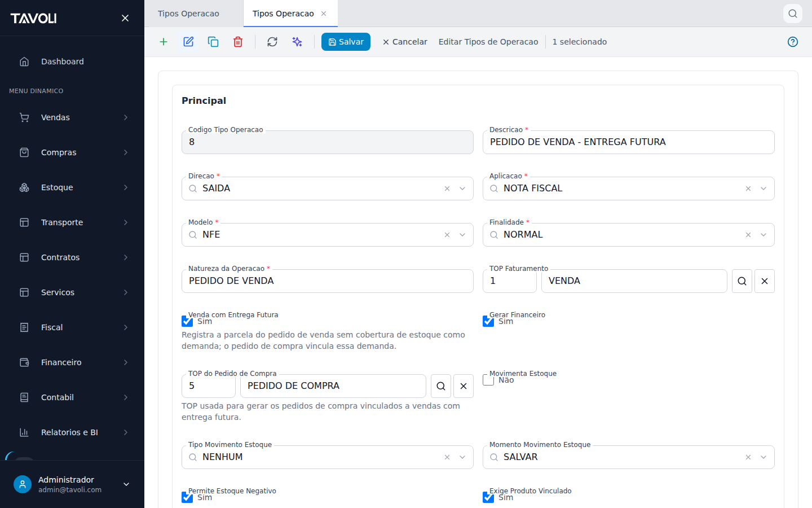Viewport: 812px width, 508px height.
Task: Click the AI sparkles icon
Action: coord(297,42)
